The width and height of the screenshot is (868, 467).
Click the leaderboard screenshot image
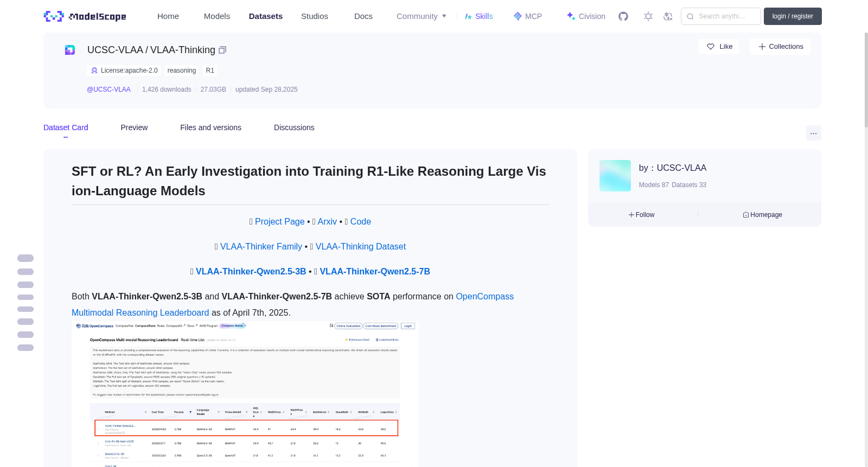coord(245,394)
